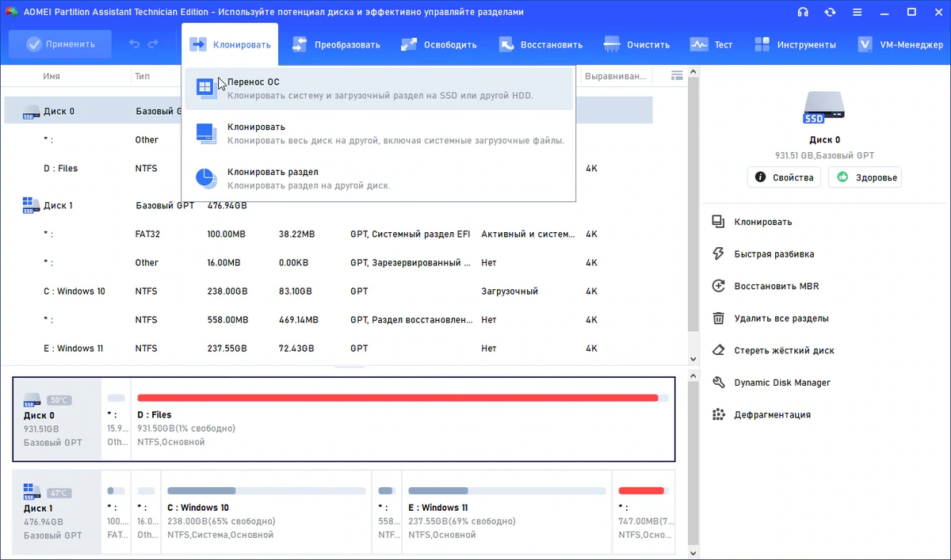The width and height of the screenshot is (951, 560).
Task: Click Быстрая разбивка in right panel
Action: click(x=774, y=254)
